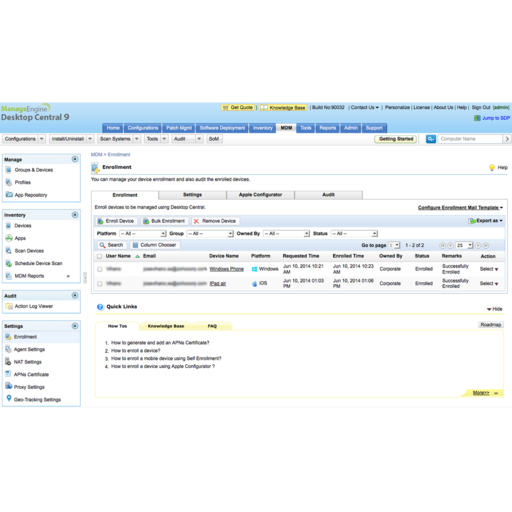Switch to the Settings tab
Viewport: 512px width, 512px height.
coord(192,195)
